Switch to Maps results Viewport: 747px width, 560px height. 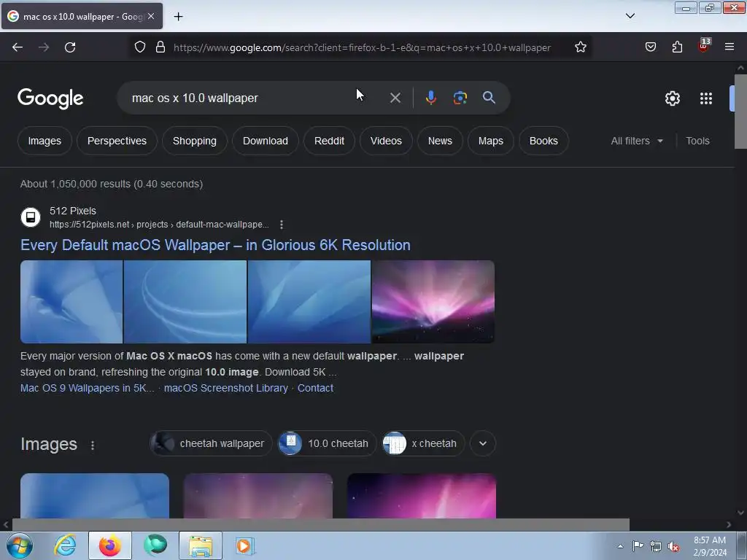(x=491, y=141)
